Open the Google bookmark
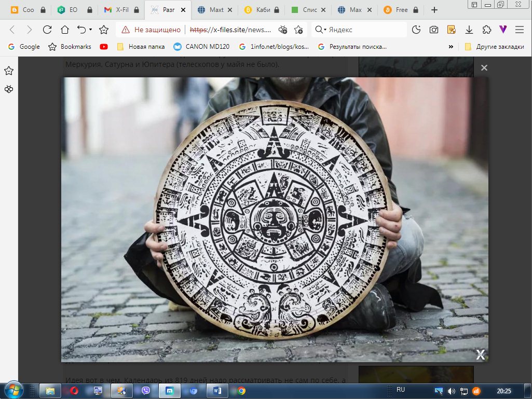Viewport: 532px width, 399px height. pos(24,47)
